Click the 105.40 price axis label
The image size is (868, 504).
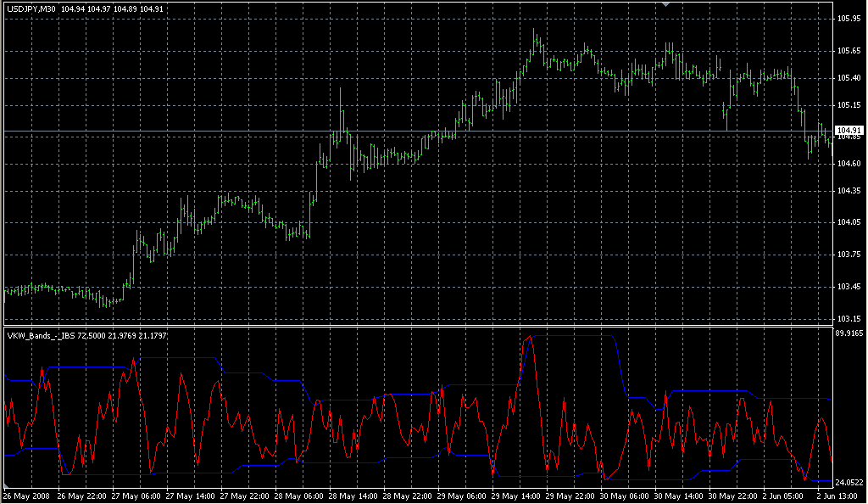[x=849, y=78]
